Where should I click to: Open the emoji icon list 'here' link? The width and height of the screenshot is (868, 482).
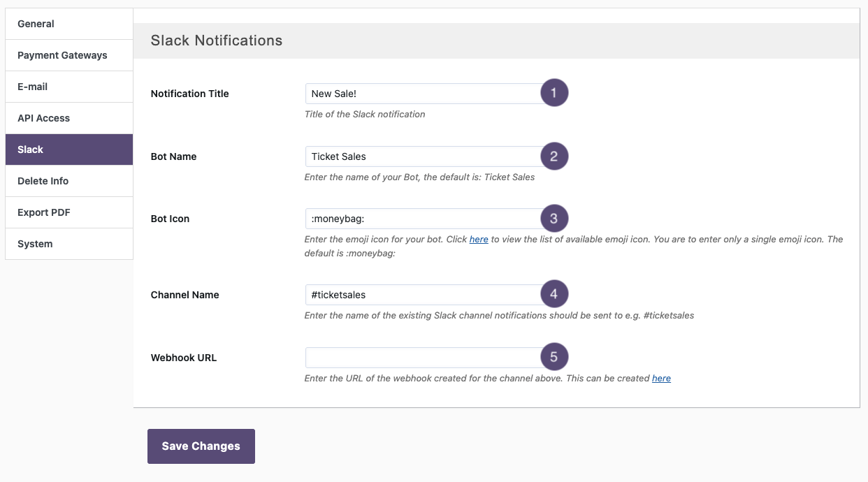pos(479,239)
